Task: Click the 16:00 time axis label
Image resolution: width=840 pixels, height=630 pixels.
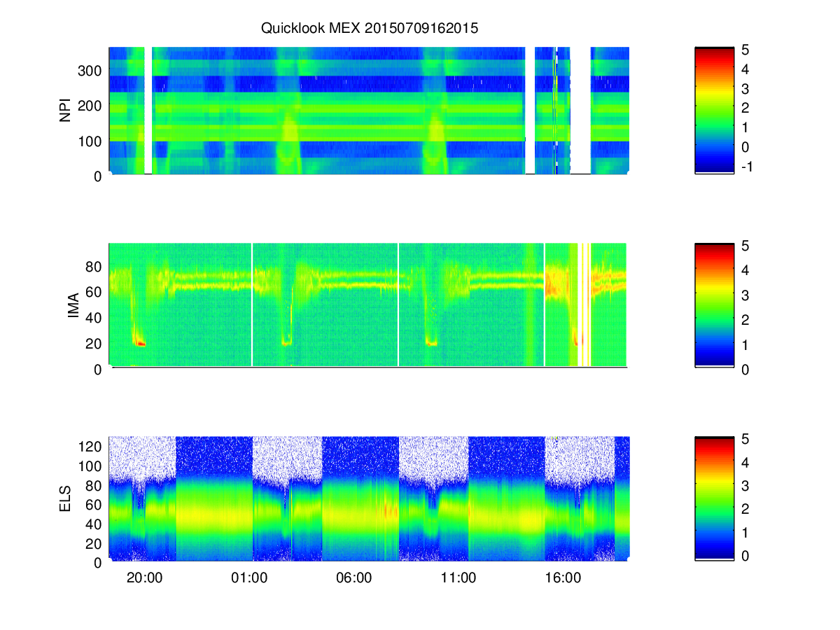Action: click(x=563, y=578)
